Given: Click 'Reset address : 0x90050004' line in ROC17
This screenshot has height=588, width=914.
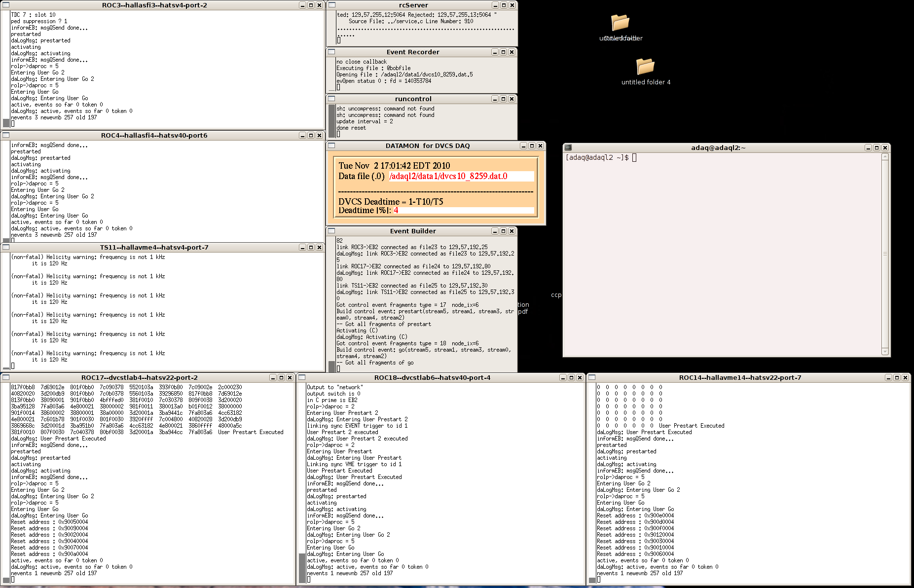Looking at the screenshot, I should [49, 522].
